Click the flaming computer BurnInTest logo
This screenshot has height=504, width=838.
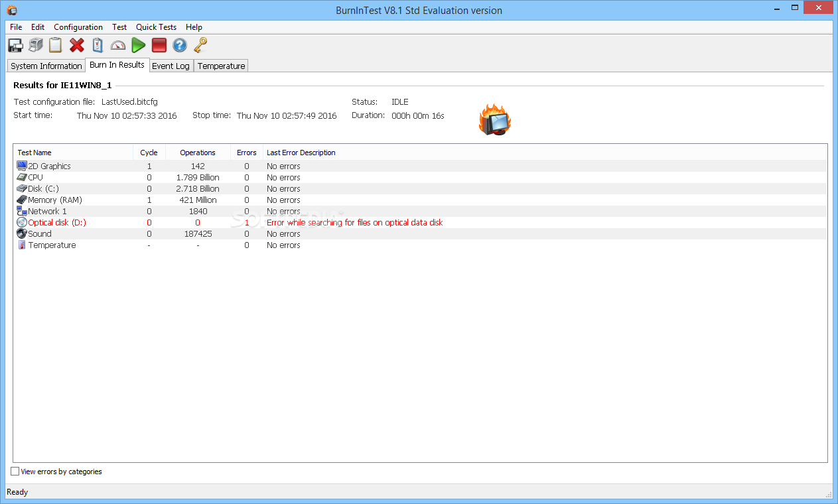click(x=495, y=120)
